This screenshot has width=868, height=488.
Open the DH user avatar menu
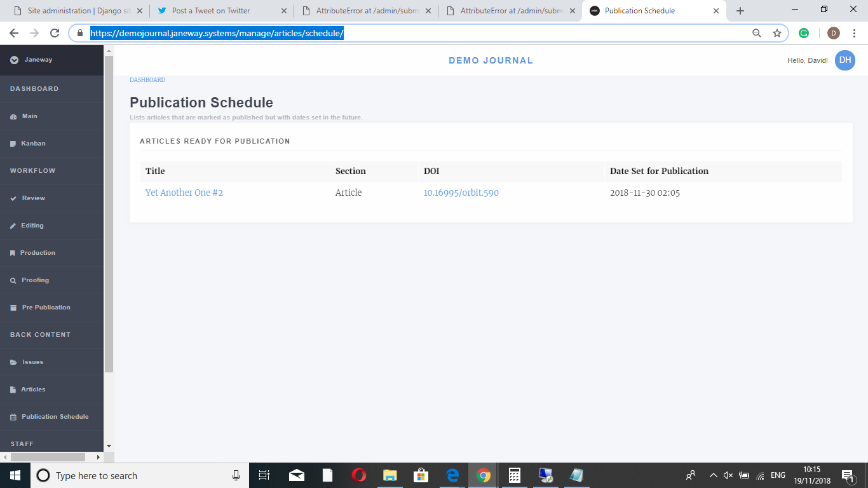coord(844,60)
